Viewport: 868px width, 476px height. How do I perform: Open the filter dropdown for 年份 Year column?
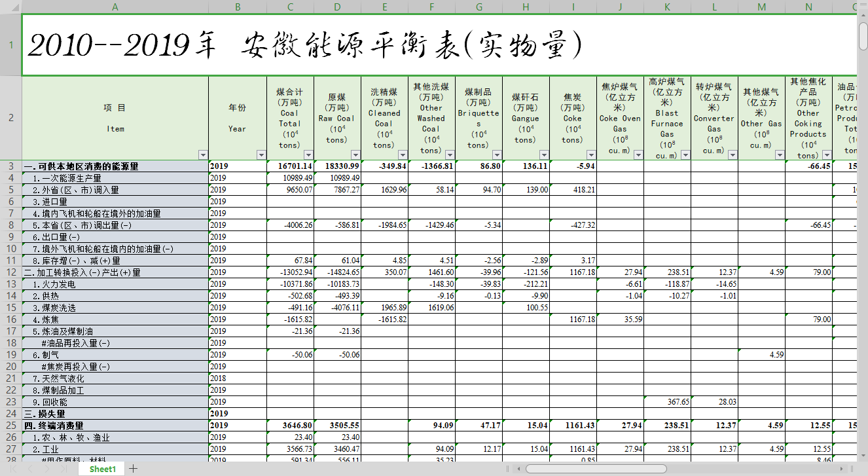pos(261,155)
